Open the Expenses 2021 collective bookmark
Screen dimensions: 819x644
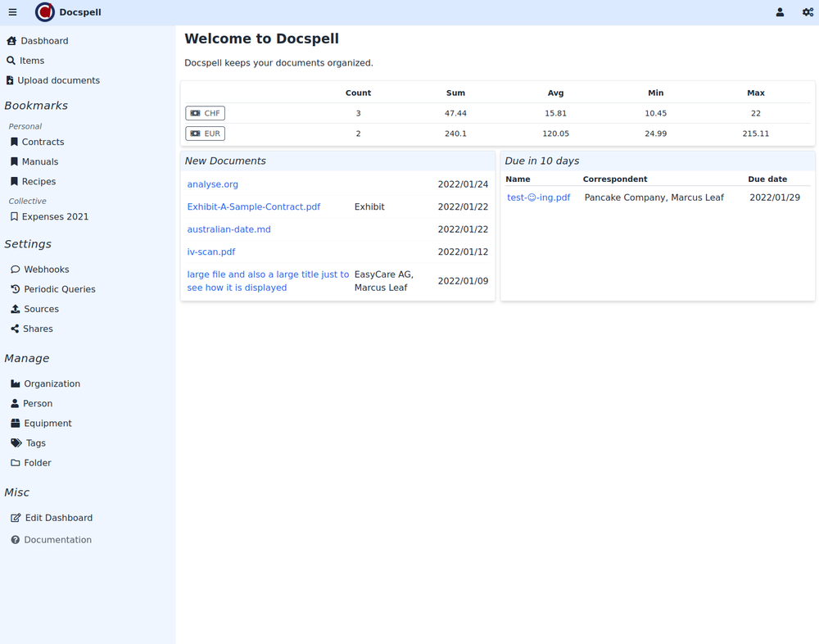tap(55, 217)
